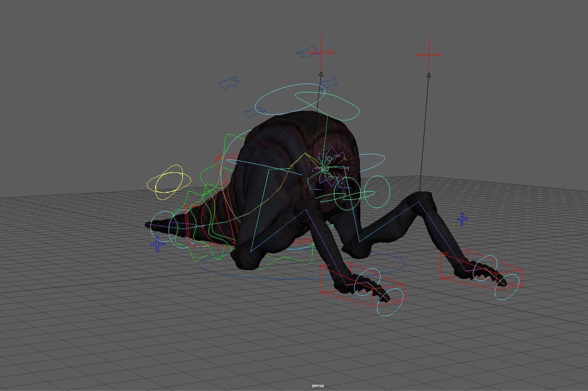The height and width of the screenshot is (391, 588).
Task: Select the blue arrow beside left red cross
Action: coord(308,52)
